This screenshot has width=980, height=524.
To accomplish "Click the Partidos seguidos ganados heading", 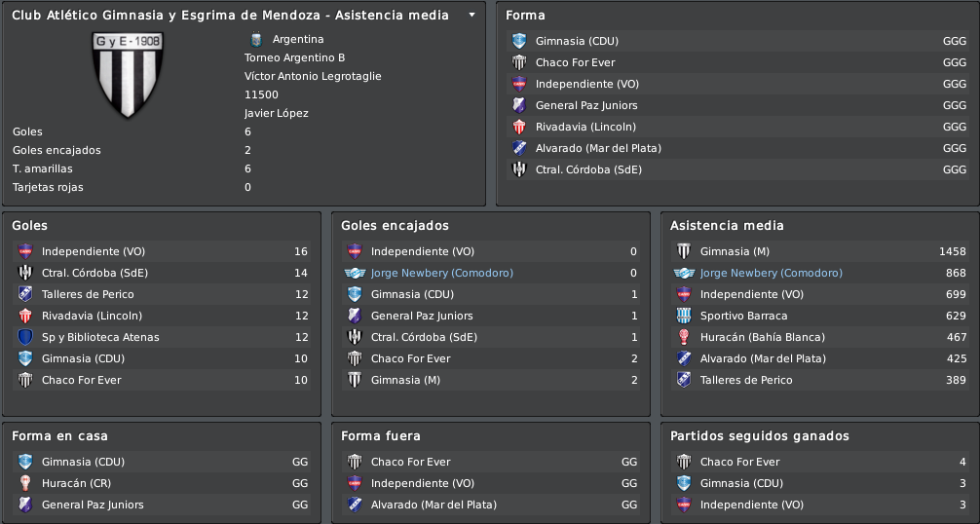I will click(x=760, y=436).
